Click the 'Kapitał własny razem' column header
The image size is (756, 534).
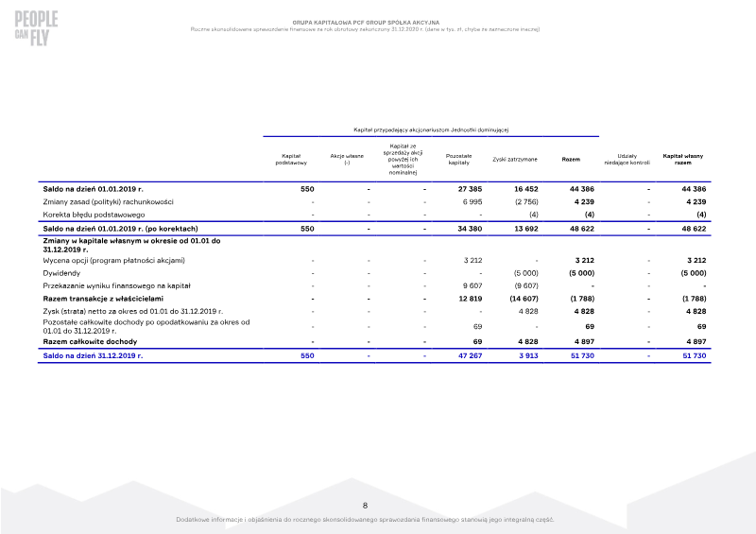click(682, 160)
